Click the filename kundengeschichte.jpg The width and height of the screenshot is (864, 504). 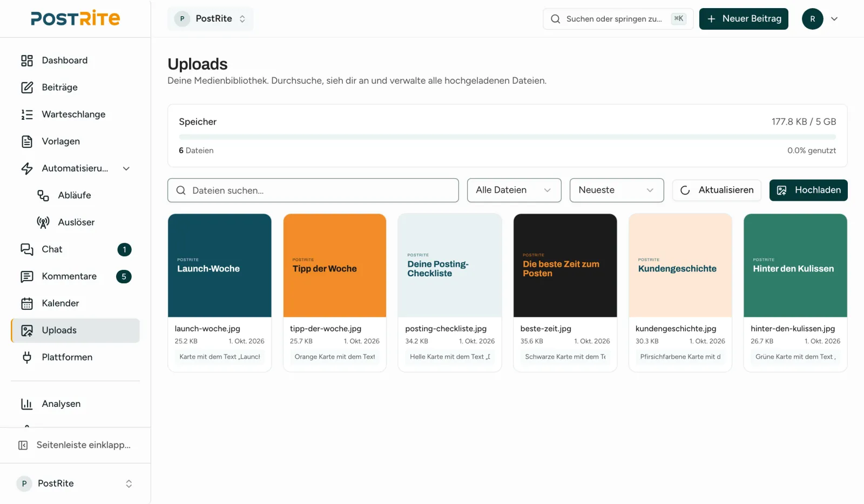coord(676,329)
